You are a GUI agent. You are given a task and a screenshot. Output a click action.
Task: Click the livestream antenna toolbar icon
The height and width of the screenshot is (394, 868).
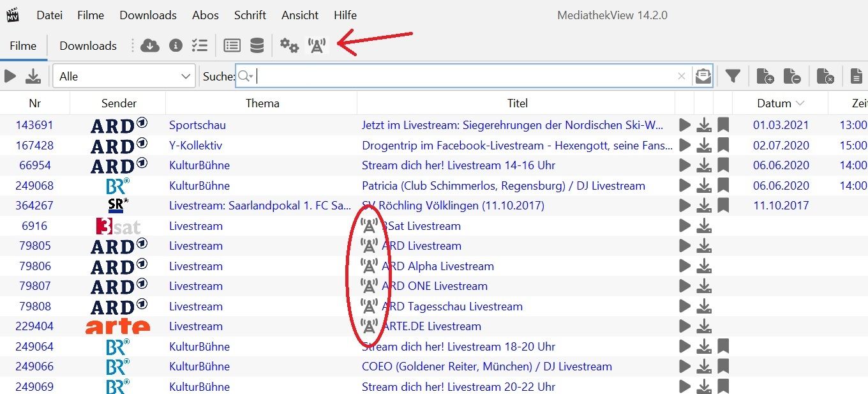pos(317,45)
